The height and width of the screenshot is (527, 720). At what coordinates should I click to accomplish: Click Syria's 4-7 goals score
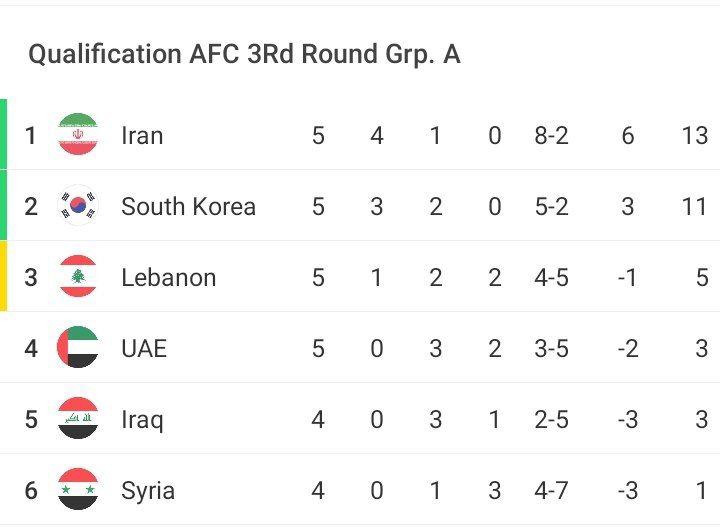[x=551, y=490]
